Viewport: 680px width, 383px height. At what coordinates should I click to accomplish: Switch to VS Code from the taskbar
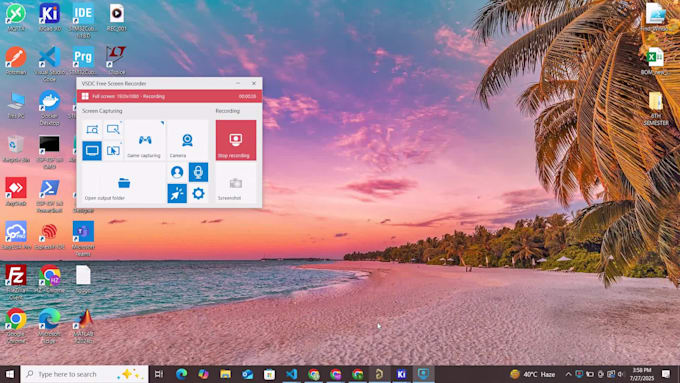click(291, 374)
